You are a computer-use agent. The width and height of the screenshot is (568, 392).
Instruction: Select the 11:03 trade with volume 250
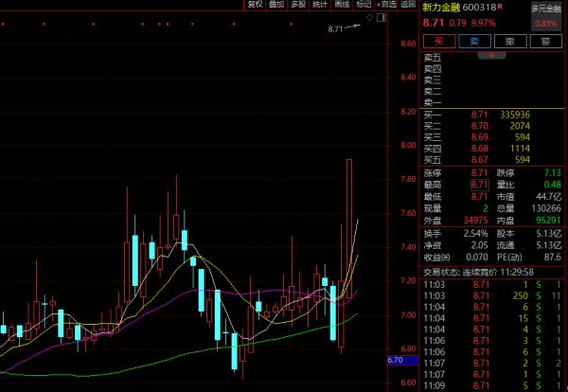pos(492,296)
